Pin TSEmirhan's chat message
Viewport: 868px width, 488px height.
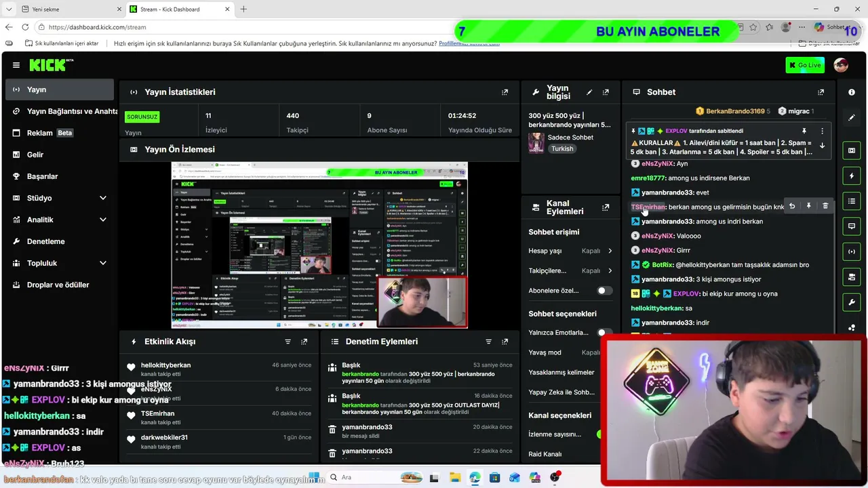point(808,206)
